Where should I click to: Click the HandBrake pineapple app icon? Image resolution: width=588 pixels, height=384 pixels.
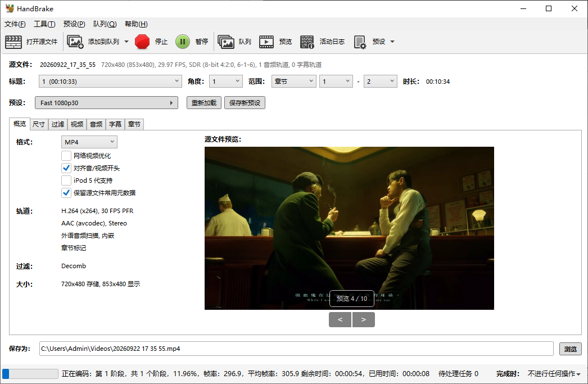pos(10,8)
